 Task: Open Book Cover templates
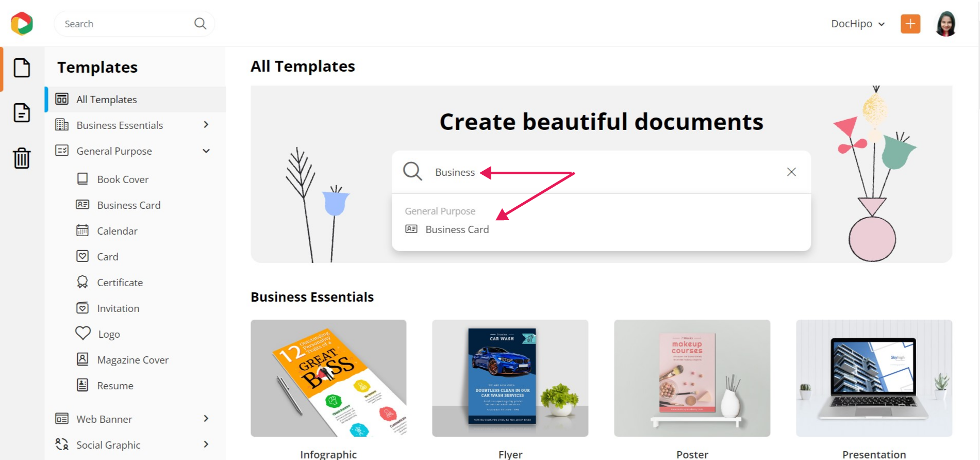[x=123, y=179]
